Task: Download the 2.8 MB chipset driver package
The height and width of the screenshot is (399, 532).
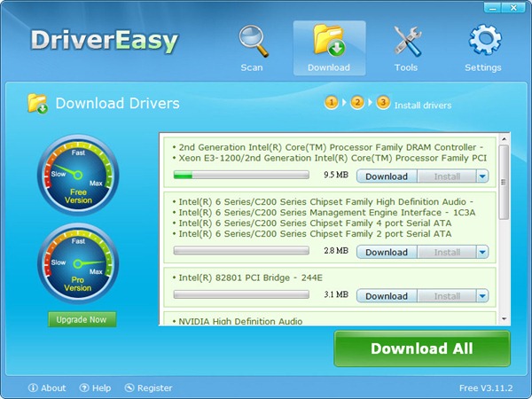Action: [x=387, y=252]
